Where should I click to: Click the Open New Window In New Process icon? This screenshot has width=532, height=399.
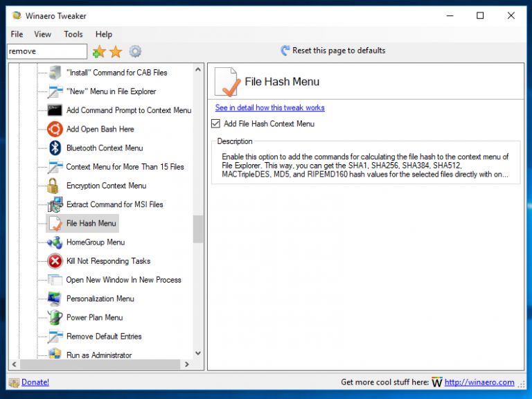click(x=55, y=280)
